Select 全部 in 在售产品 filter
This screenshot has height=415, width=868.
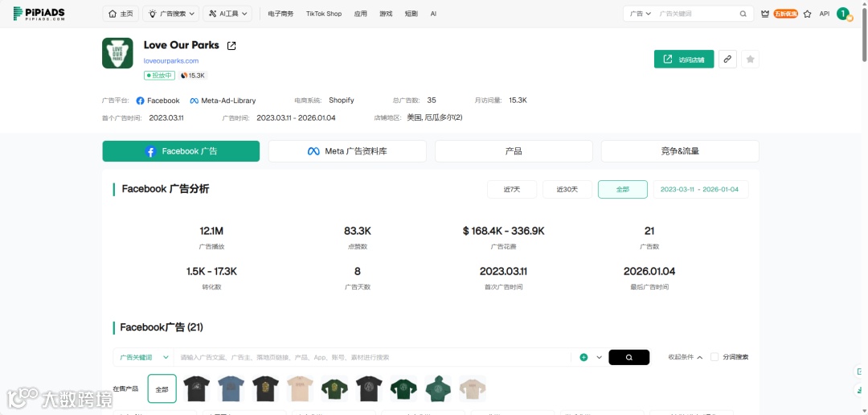[x=162, y=389]
